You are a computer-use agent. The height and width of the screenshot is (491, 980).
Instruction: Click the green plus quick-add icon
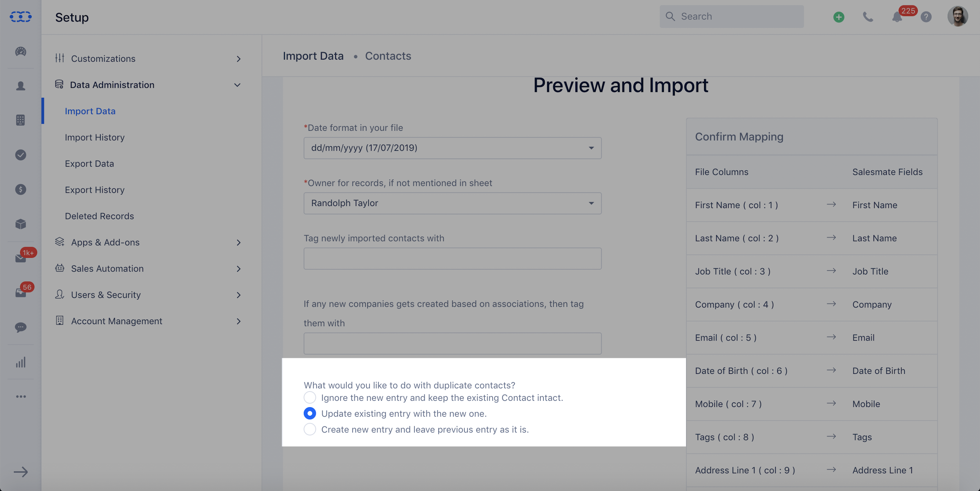pos(839,17)
